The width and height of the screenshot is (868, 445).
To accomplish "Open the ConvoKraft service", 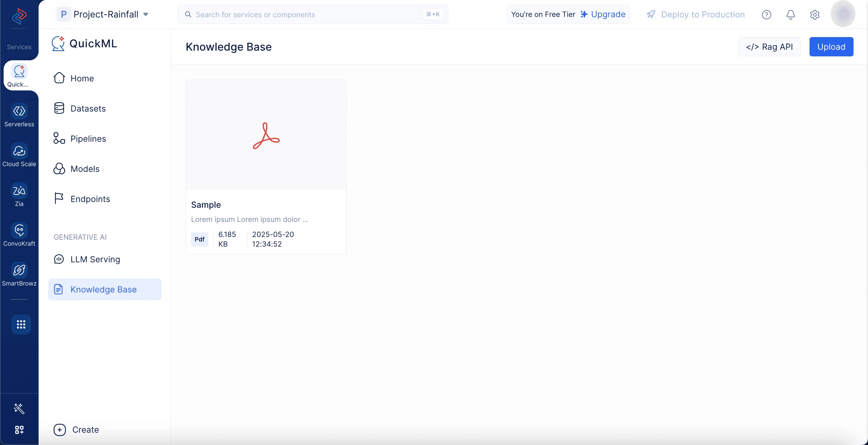I will 19,235.
